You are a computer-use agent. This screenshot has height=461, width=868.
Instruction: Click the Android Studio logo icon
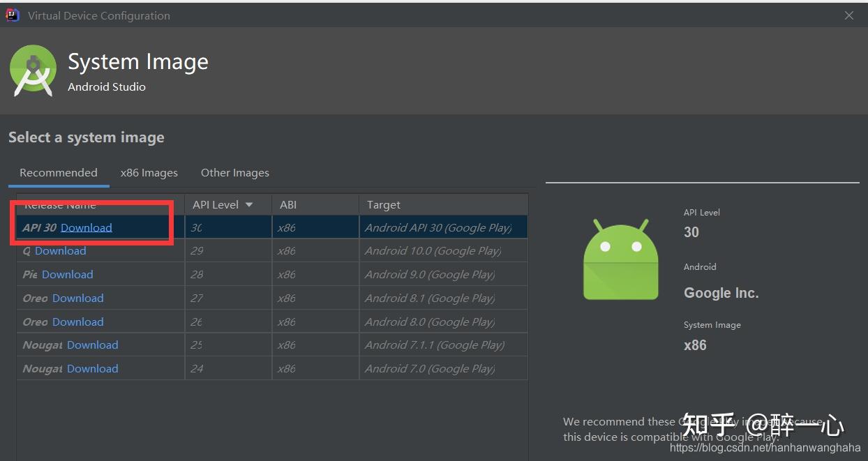[33, 71]
